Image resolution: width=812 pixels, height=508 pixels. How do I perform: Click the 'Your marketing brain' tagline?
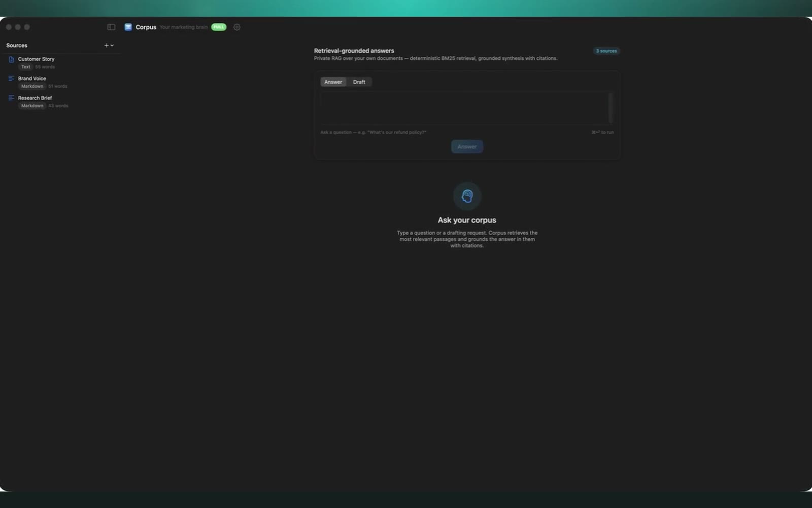pyautogui.click(x=183, y=27)
